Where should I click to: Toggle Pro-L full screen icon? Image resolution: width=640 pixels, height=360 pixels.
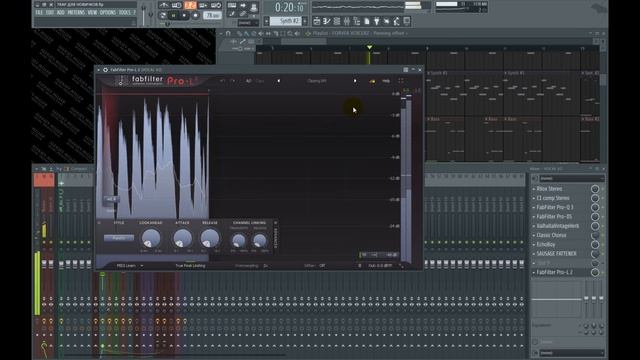pyautogui.click(x=401, y=81)
